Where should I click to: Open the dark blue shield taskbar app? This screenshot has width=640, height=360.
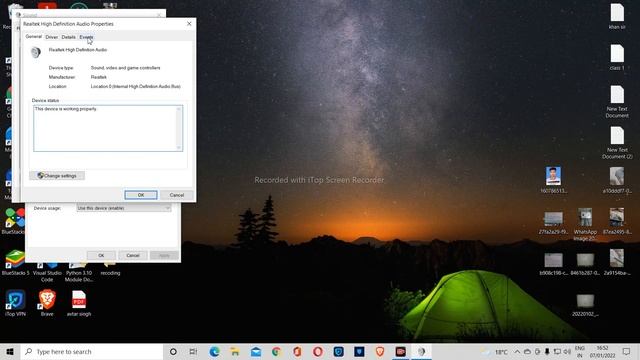point(359,351)
